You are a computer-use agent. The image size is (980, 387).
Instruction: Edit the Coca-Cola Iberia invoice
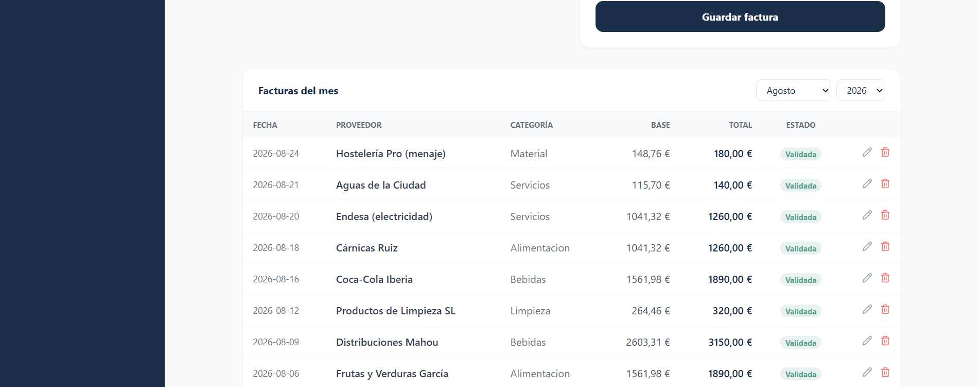(867, 278)
